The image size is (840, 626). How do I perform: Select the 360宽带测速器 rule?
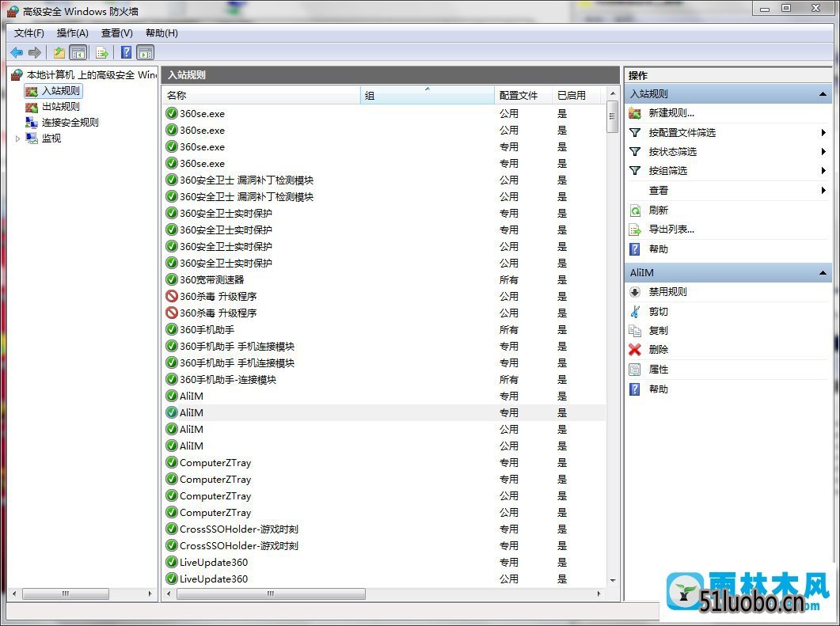(384, 280)
